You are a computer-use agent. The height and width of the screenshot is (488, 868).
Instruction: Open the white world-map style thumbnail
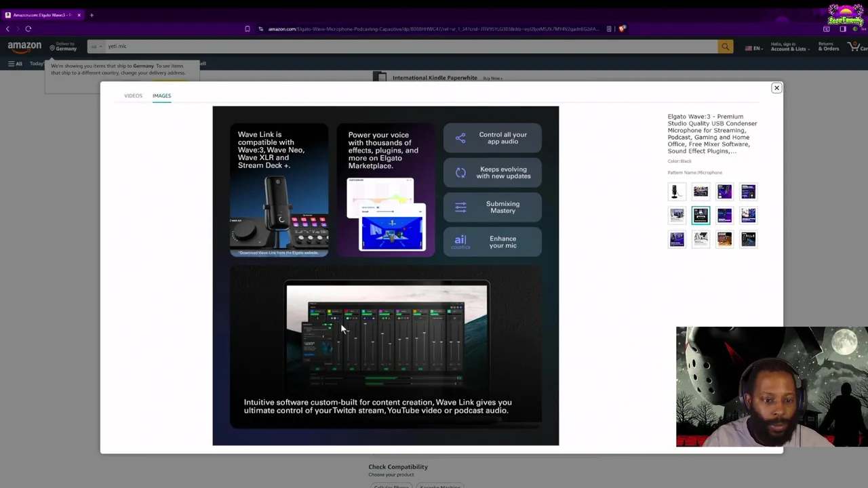(701, 239)
